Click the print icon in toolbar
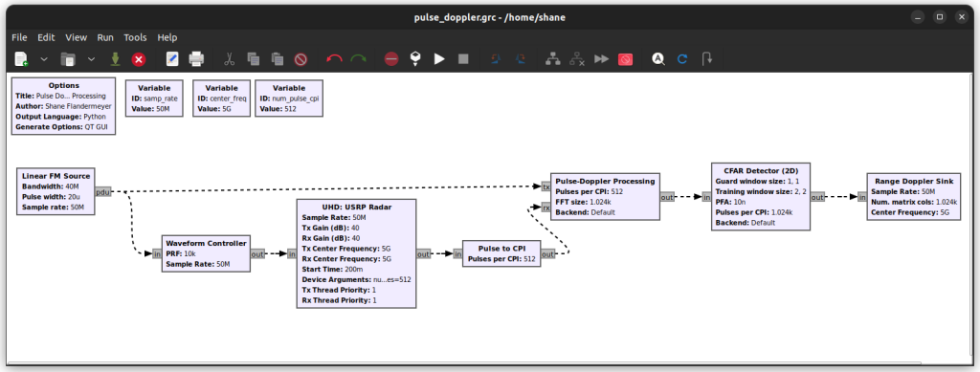 [196, 58]
